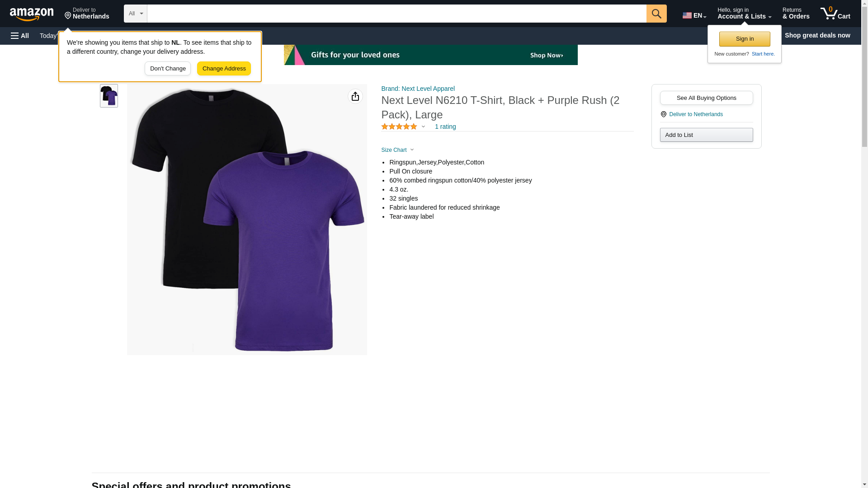The width and height of the screenshot is (868, 488).
Task: Select the black and purple shirt thumbnail
Action: 109,96
